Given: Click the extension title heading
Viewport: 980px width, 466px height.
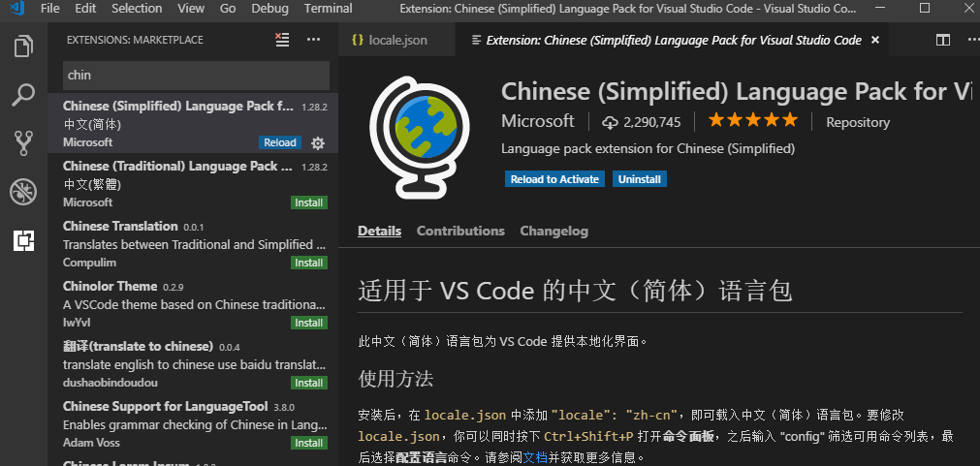Looking at the screenshot, I should [x=738, y=92].
